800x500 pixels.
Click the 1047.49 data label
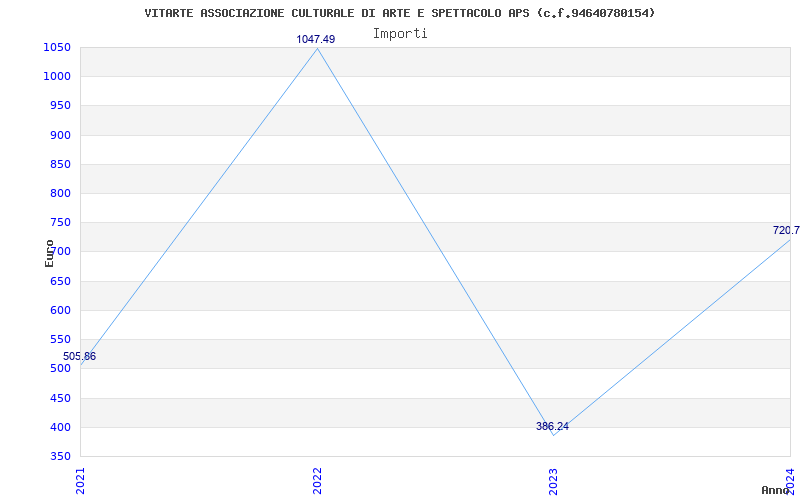[x=316, y=39]
